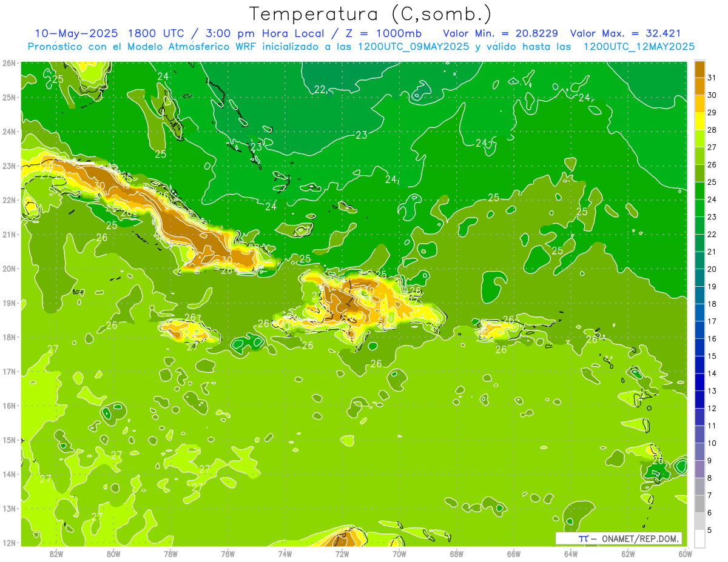Click the "17N" latitude axis label

tap(9, 372)
